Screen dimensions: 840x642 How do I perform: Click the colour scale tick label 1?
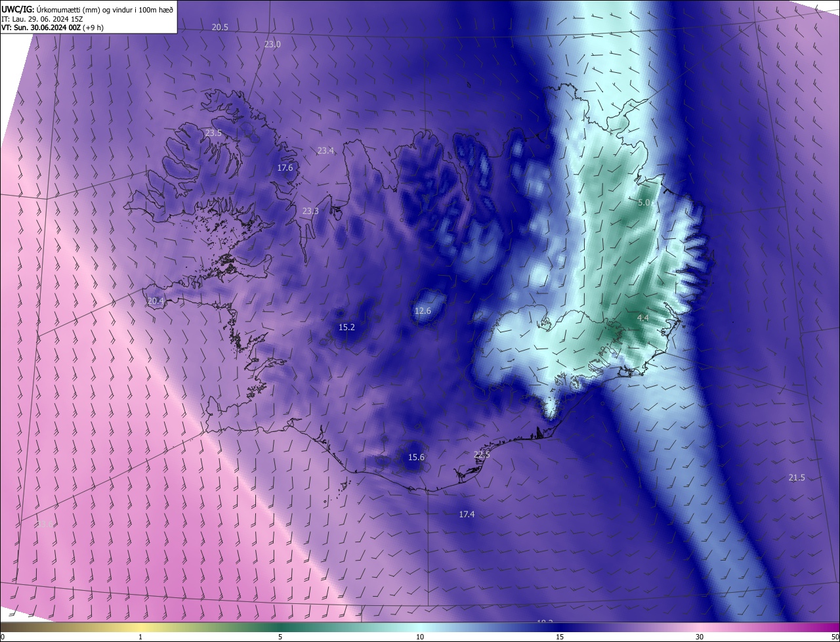click(x=140, y=637)
